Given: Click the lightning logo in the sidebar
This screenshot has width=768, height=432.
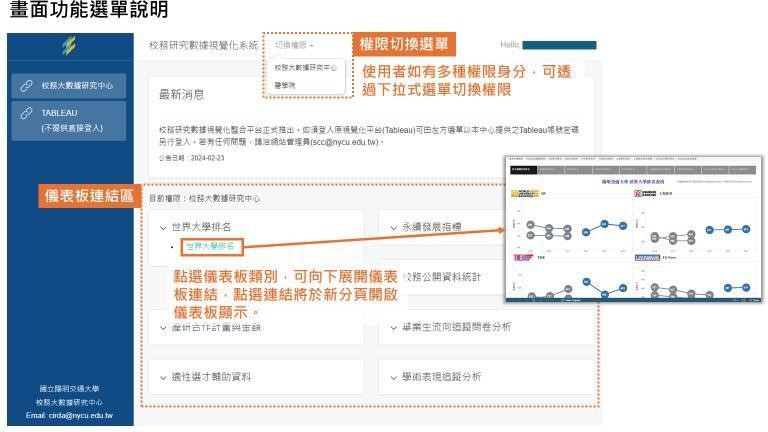Looking at the screenshot, I should coord(68,46).
